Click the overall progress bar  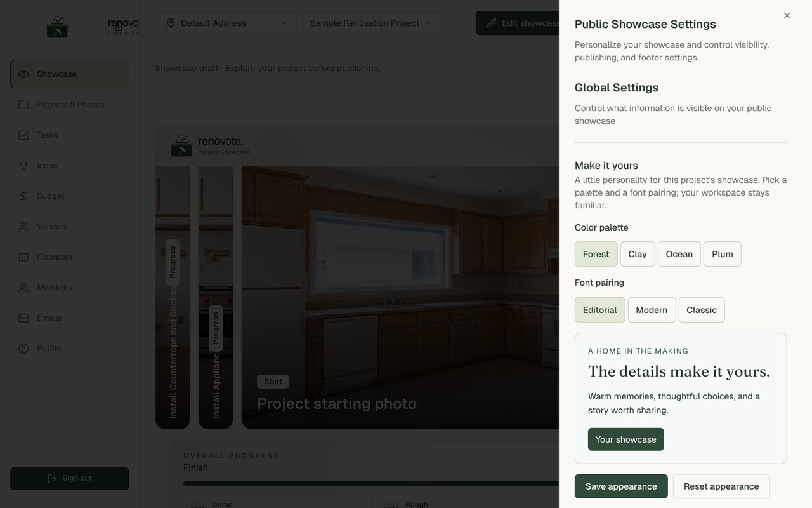pos(371,484)
